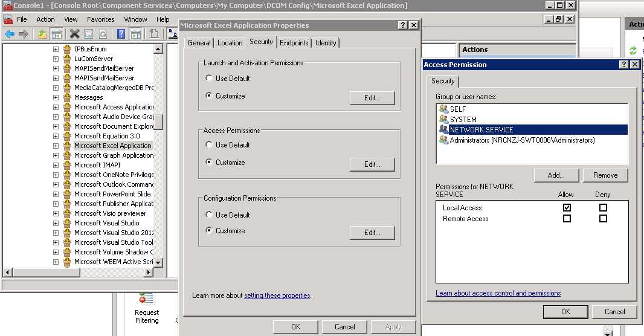The width and height of the screenshot is (644, 336).
Task: Select Customize under Configuration Permissions
Action: point(209,230)
